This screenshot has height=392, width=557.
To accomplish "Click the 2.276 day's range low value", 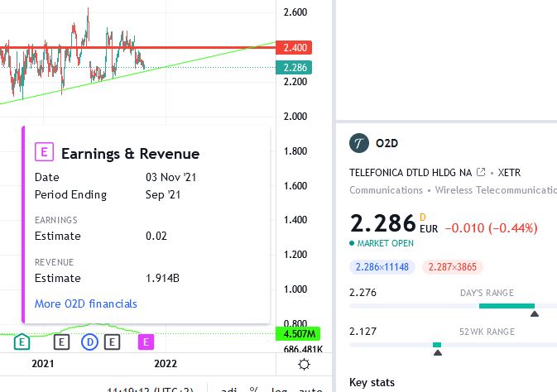I will pyautogui.click(x=363, y=293).
